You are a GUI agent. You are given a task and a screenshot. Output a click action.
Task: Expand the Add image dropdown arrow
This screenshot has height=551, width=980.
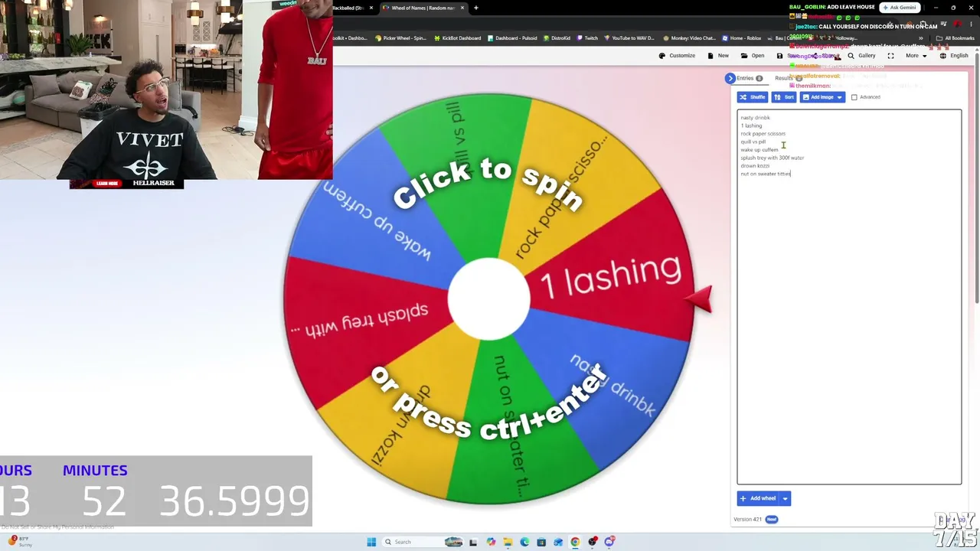click(840, 97)
